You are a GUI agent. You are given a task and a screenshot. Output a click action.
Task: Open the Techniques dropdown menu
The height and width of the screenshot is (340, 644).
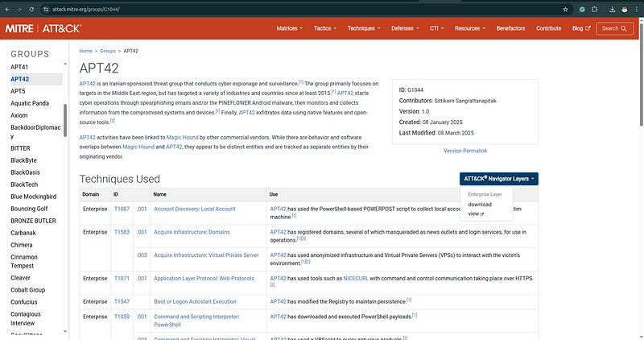(x=364, y=28)
